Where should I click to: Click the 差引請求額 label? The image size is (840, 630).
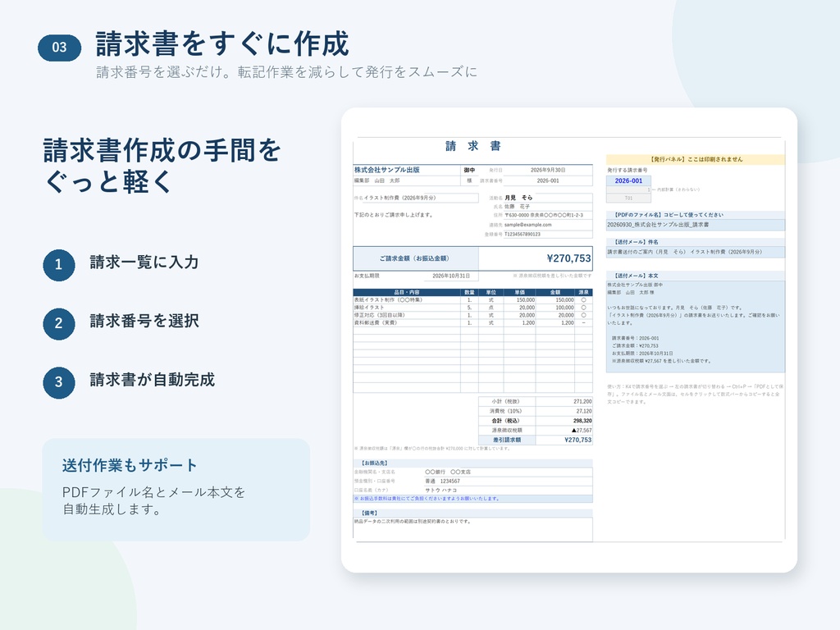coord(507,440)
